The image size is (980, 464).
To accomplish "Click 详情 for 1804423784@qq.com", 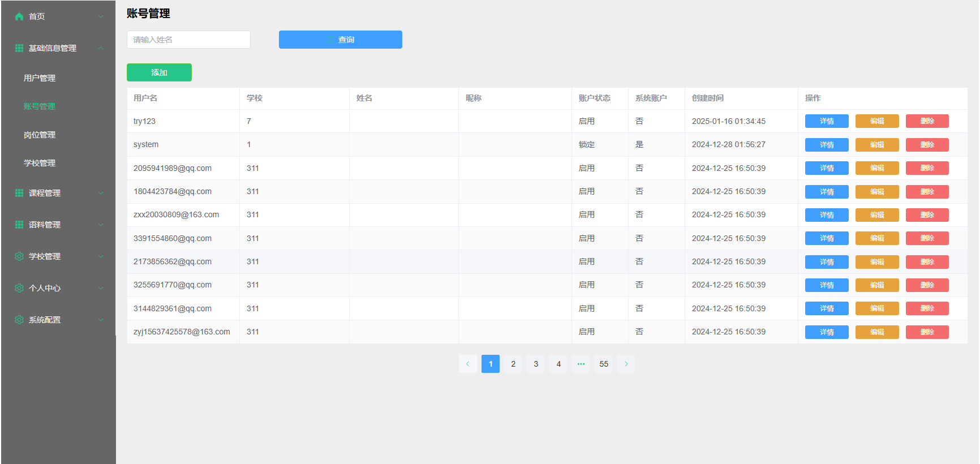I will [827, 192].
